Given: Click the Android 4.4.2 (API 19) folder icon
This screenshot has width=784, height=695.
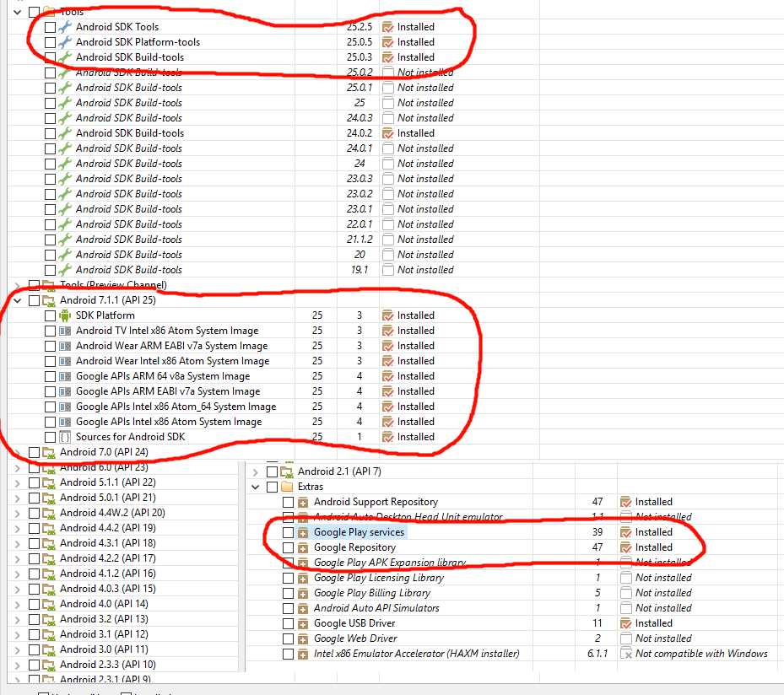Looking at the screenshot, I should pos(49,529).
